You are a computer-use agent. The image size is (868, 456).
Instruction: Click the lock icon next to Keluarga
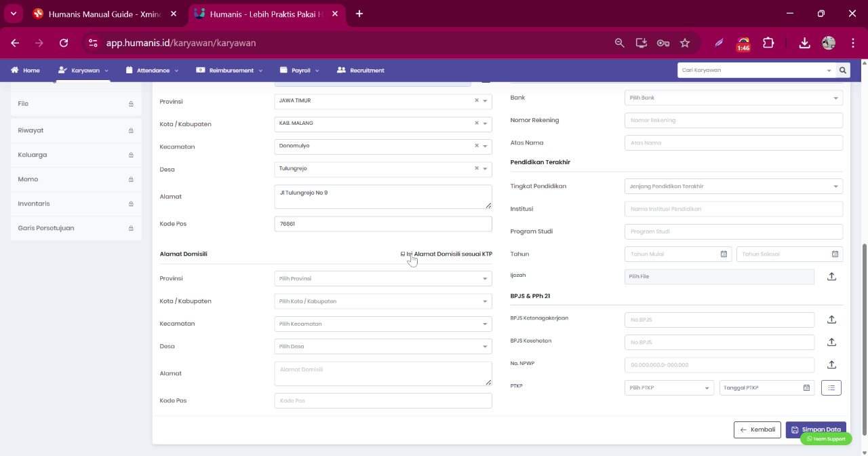[x=131, y=155]
